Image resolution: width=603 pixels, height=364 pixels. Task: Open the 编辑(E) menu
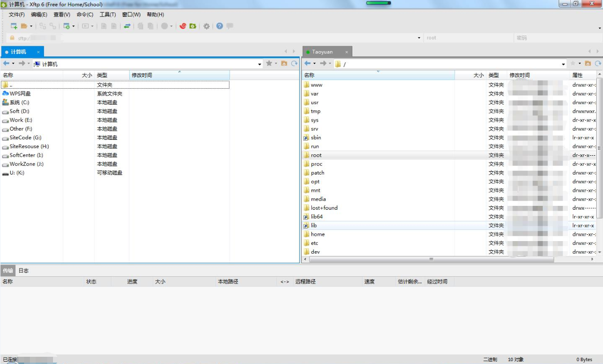point(39,14)
